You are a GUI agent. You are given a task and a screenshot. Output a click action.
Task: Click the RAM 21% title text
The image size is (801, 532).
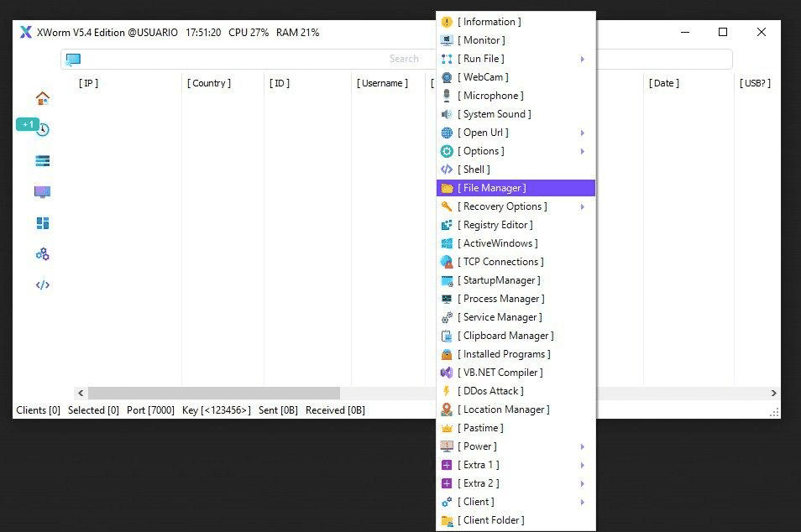click(x=298, y=33)
